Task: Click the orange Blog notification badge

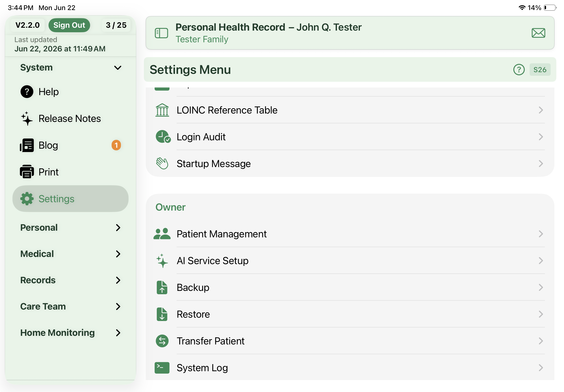Action: (x=116, y=145)
